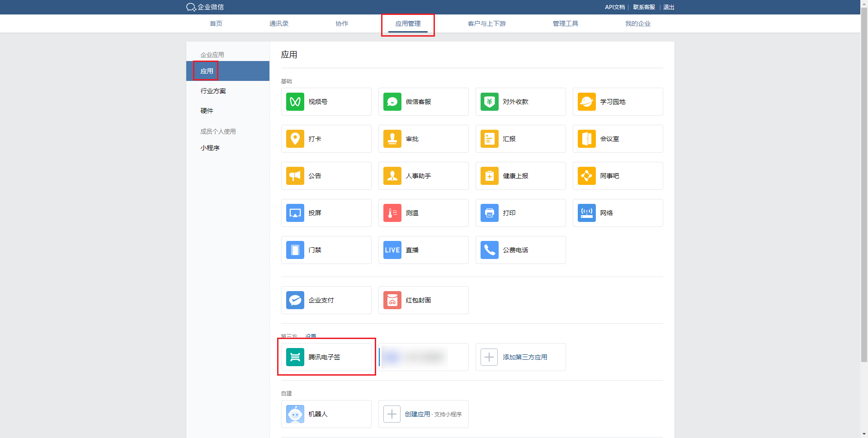Image resolution: width=868 pixels, height=438 pixels.
Task: Click the 联系客服 link
Action: click(644, 7)
